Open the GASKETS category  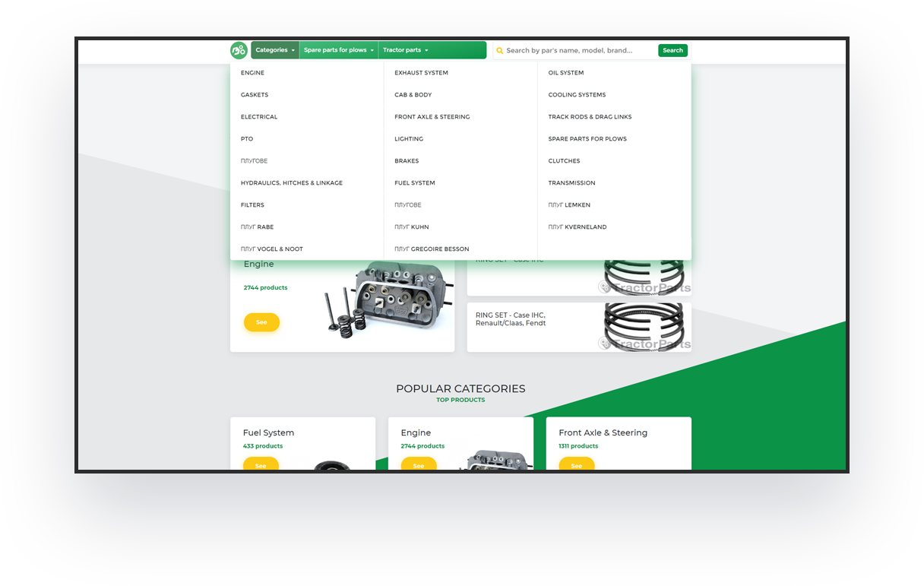[x=255, y=94]
